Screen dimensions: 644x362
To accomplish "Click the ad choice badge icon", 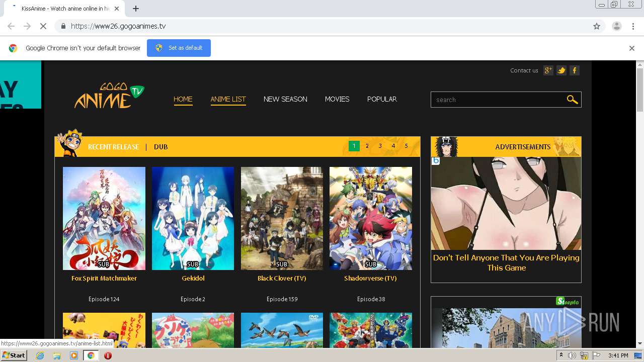I will (x=436, y=161).
